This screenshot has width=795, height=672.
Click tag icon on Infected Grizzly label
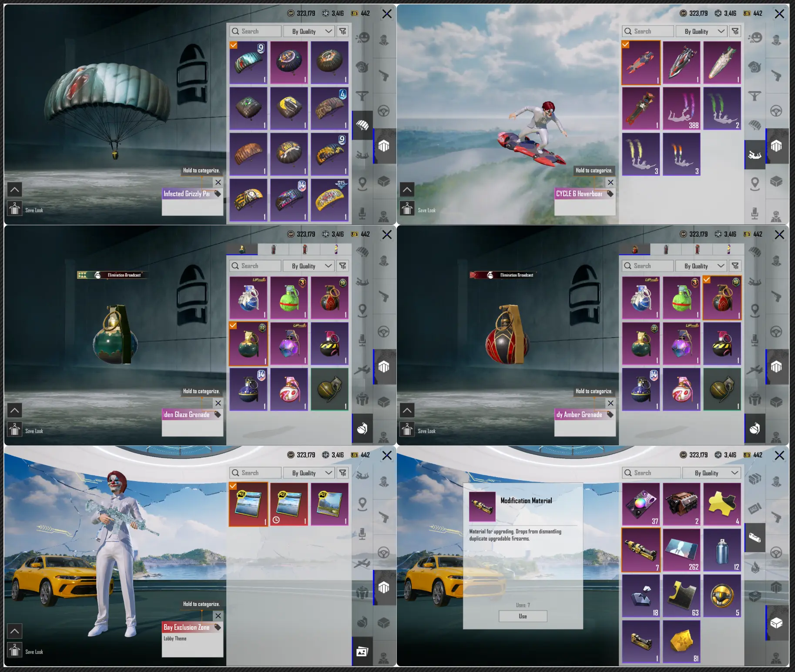click(x=218, y=194)
